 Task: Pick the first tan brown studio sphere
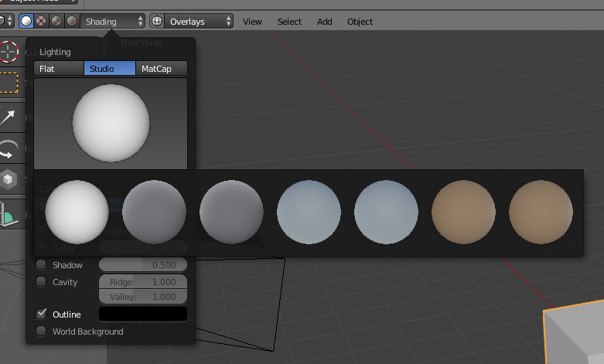(463, 212)
